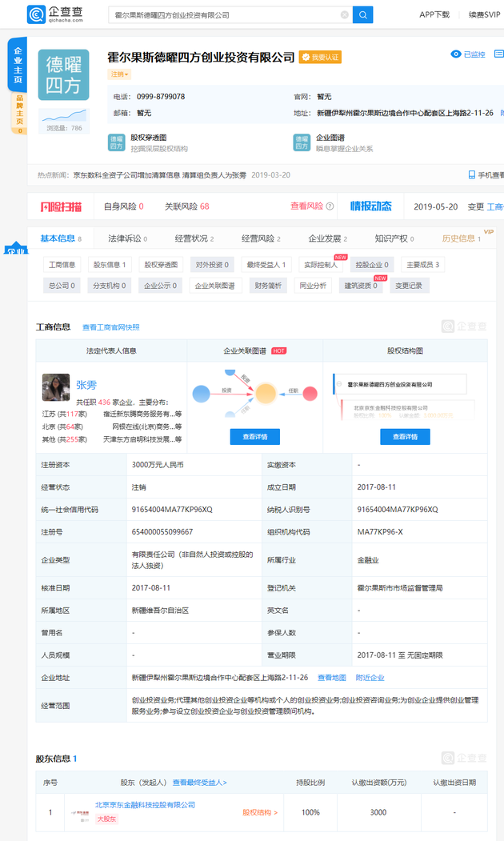This screenshot has height=841, width=504.
Task: Open 附近企业 link
Action: (x=370, y=678)
